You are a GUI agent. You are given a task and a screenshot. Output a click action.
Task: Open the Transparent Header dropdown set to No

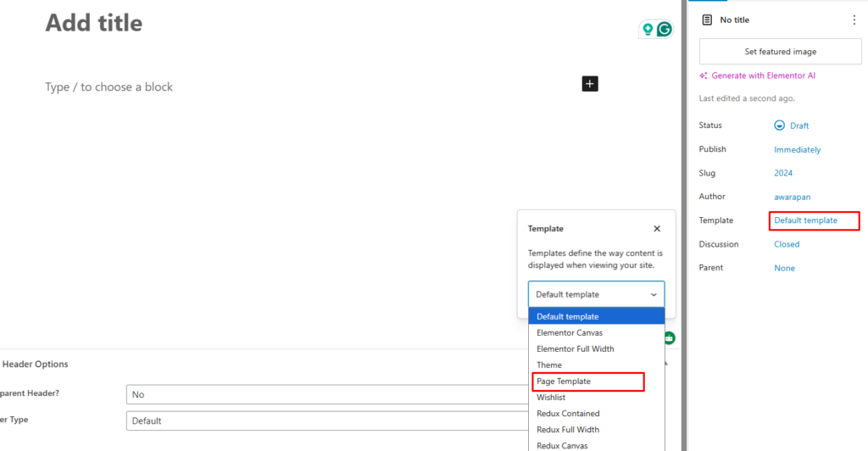point(326,394)
